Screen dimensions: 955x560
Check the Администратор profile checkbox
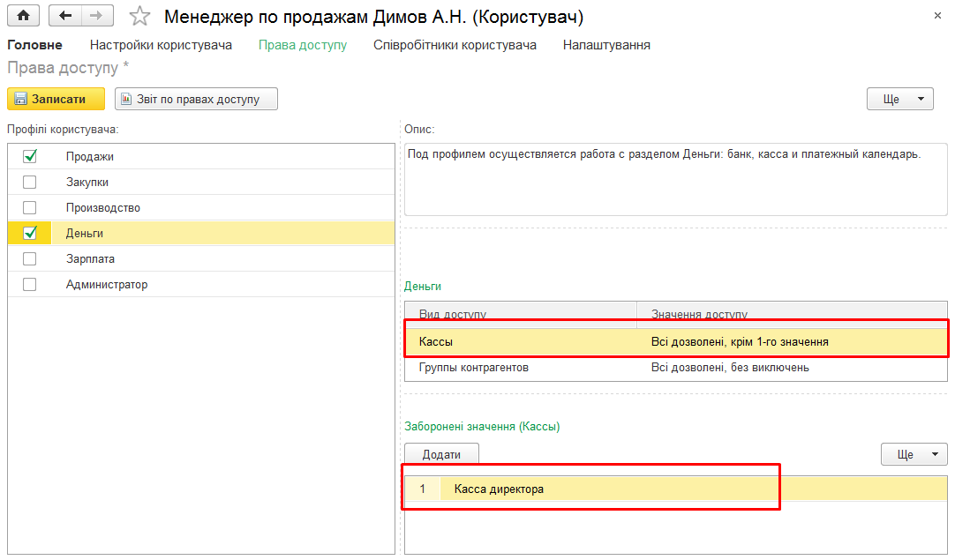pyautogui.click(x=30, y=284)
